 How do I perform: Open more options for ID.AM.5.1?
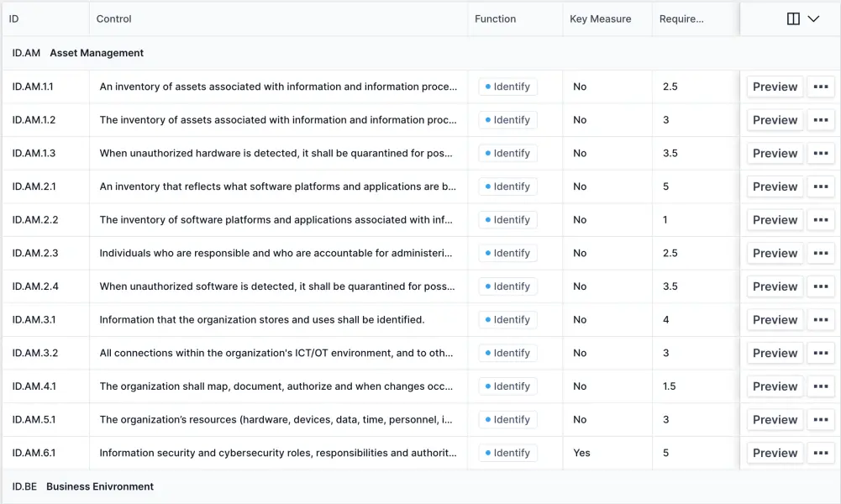click(x=821, y=420)
